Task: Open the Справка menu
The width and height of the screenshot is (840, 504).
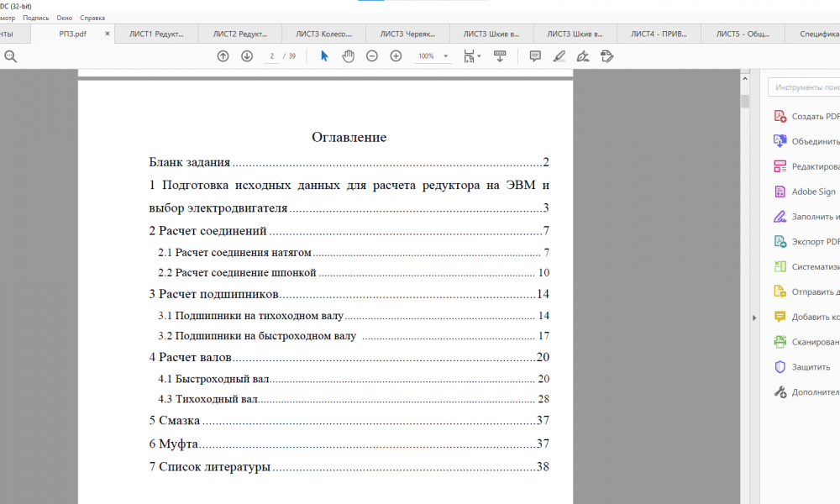Action: (x=92, y=17)
